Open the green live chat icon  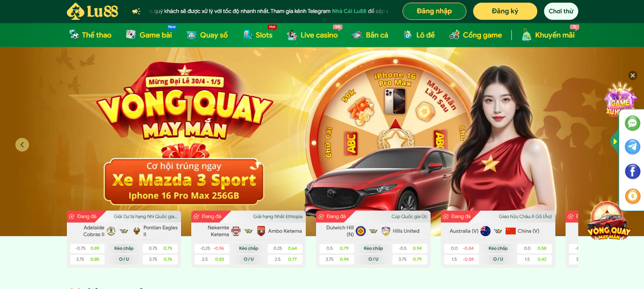(632, 123)
